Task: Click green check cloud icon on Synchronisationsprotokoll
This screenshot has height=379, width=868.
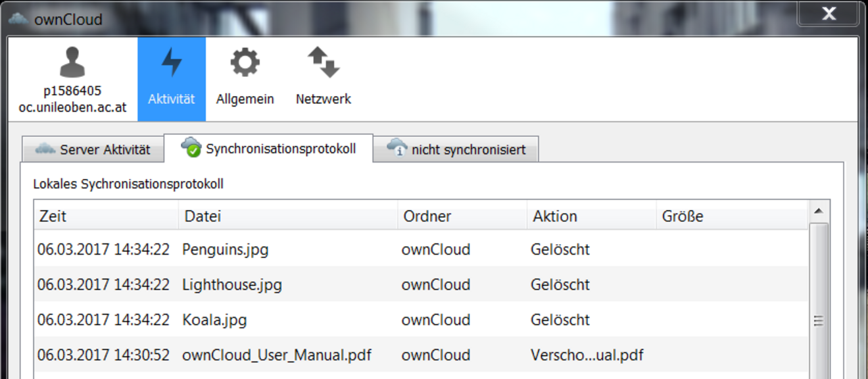Action: (191, 147)
